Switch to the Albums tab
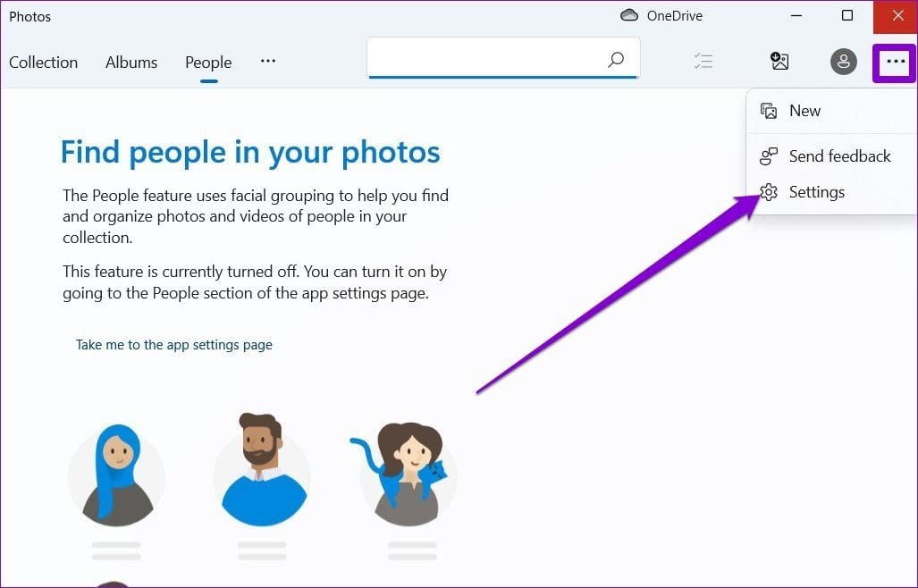The width and height of the screenshot is (918, 588). point(131,62)
